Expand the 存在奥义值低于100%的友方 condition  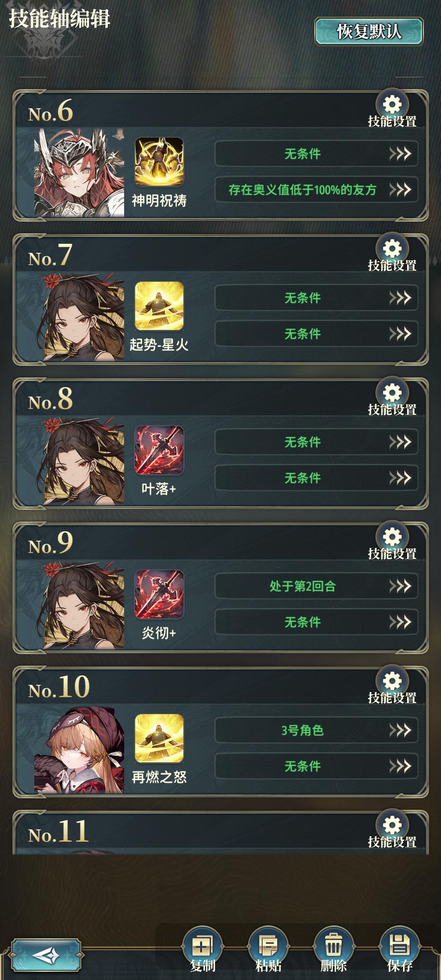(316, 190)
